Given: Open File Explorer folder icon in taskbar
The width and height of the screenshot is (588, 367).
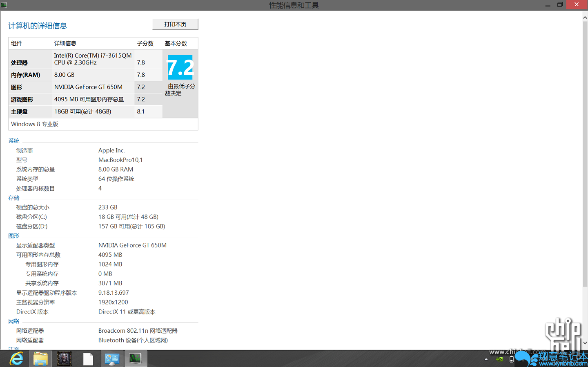Looking at the screenshot, I should point(40,359).
